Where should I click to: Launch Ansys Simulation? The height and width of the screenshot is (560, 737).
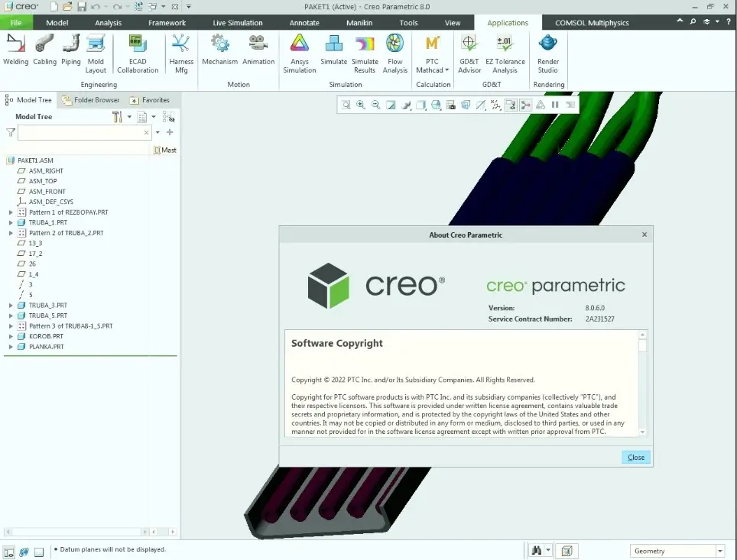[300, 54]
